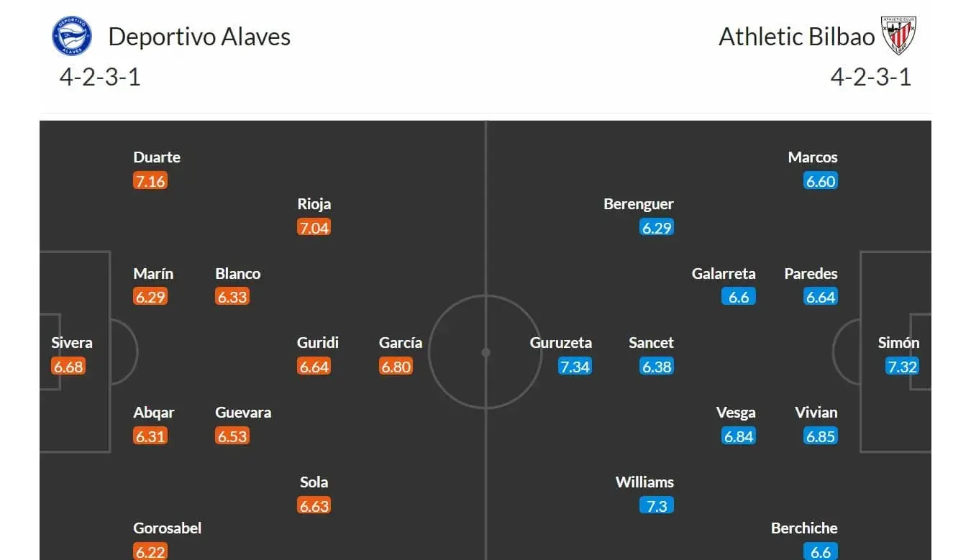Open the Deportivo Alaves team name link
Screen dimensions: 971x560
pos(199,37)
